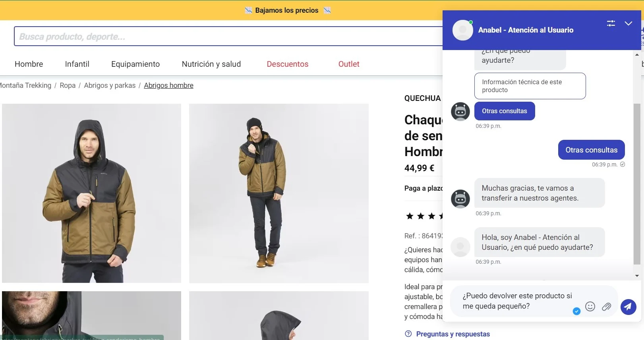The image size is (644, 340).
Task: Click the question mark icon near Preguntas y respuestas
Action: (x=408, y=334)
